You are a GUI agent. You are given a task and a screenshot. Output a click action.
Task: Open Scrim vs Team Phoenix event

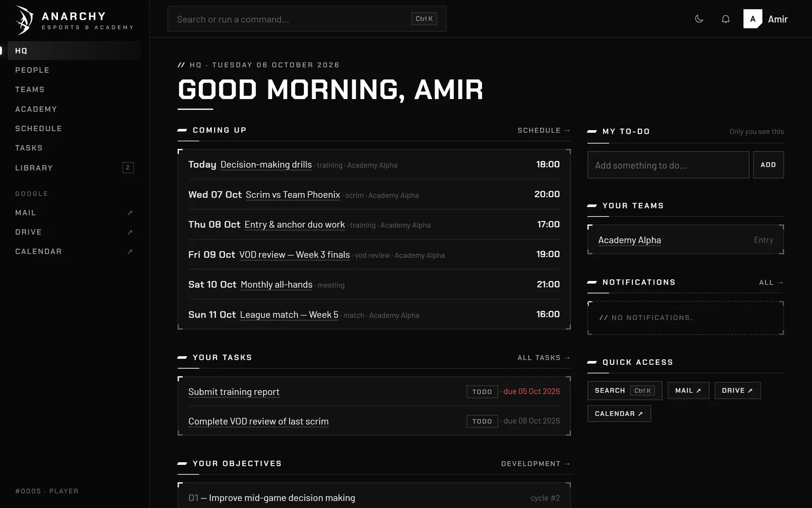pyautogui.click(x=293, y=195)
